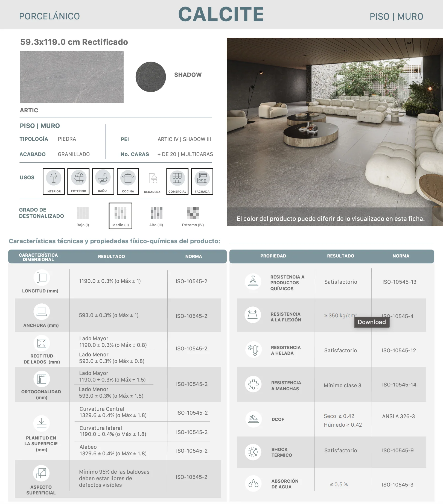Click the ARTIC color name label
The width and height of the screenshot is (443, 504).
tap(29, 110)
